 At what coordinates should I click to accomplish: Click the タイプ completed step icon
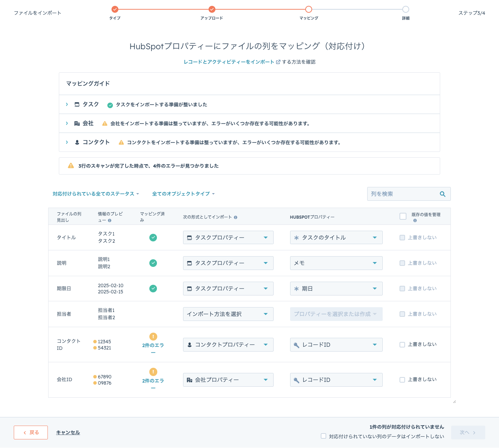115,9
